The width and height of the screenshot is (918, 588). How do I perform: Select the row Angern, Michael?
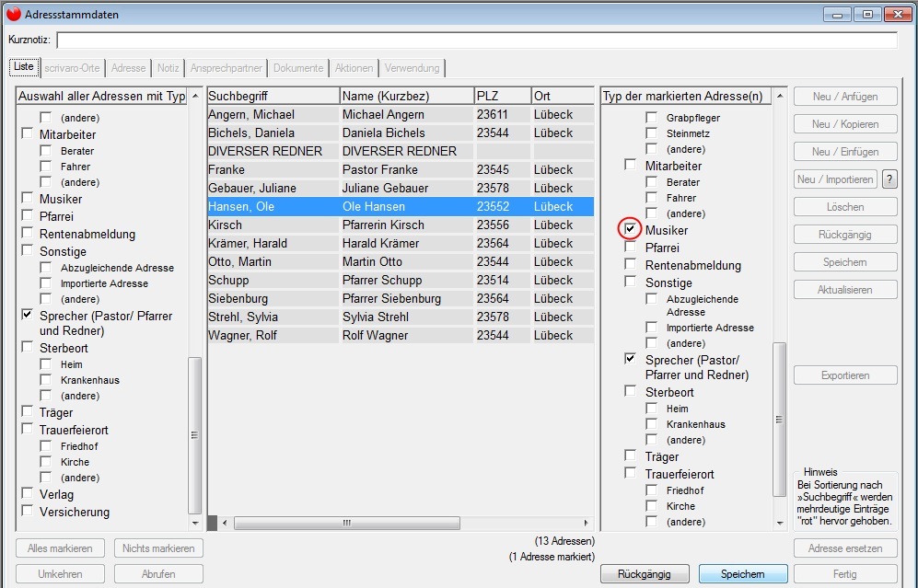401,115
